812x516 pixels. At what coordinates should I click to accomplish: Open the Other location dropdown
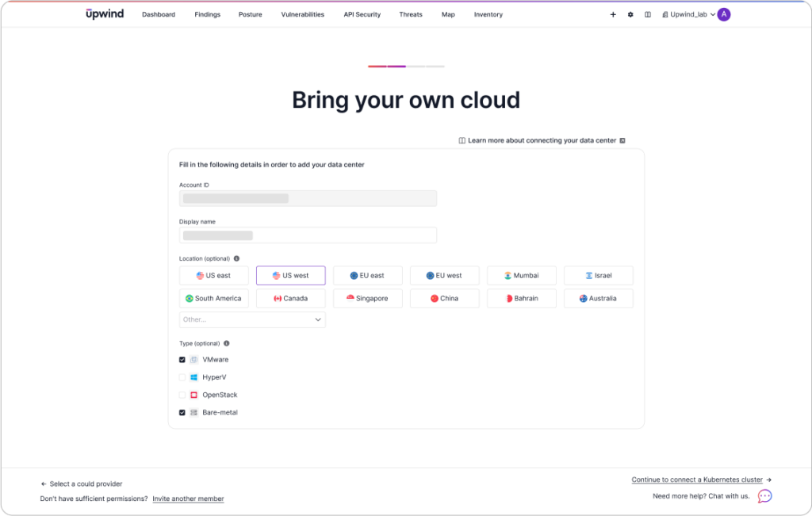point(251,319)
